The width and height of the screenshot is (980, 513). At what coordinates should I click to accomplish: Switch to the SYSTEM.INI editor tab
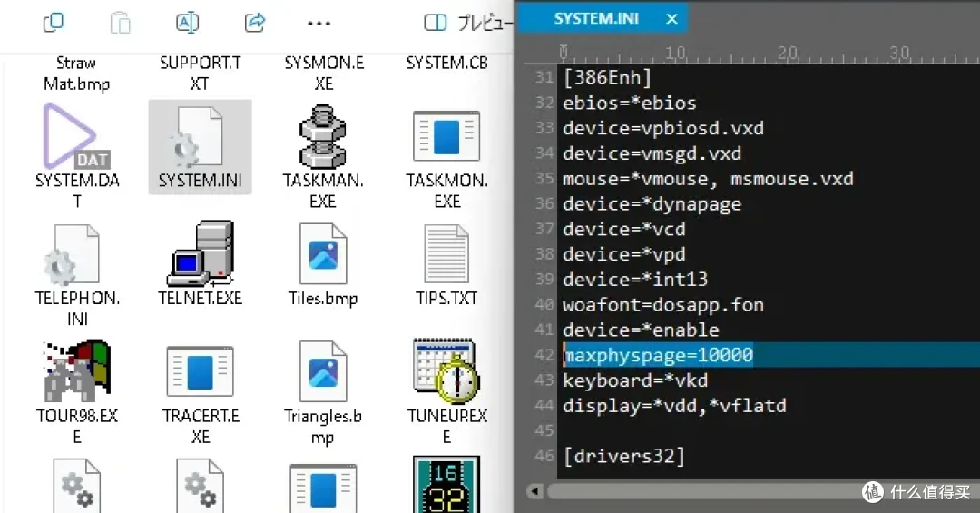pyautogui.click(x=595, y=18)
